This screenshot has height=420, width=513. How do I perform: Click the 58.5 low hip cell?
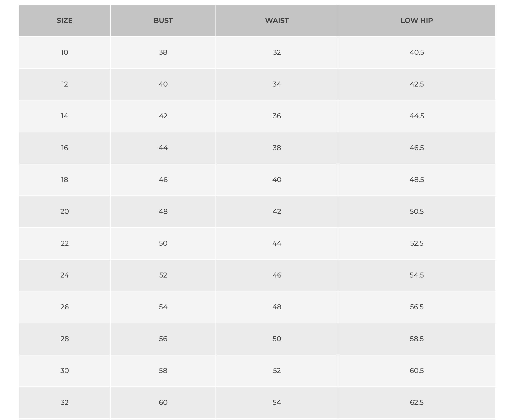pyautogui.click(x=417, y=339)
